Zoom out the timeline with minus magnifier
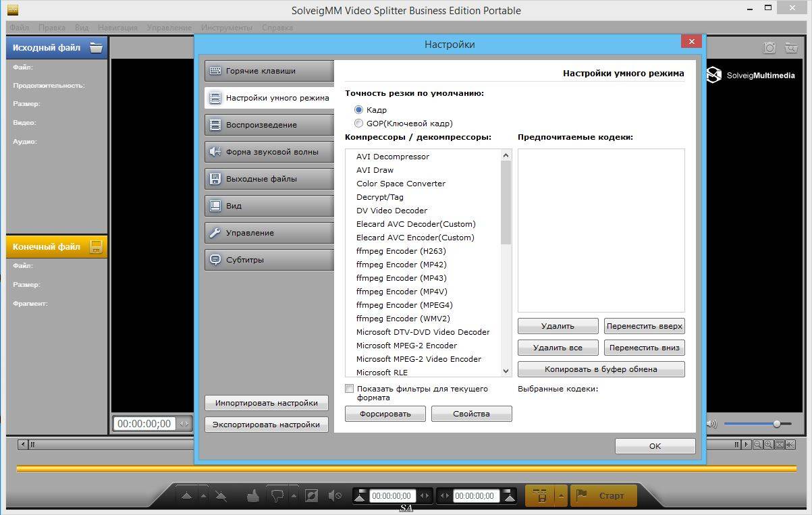The height and width of the screenshot is (515, 812). pos(758,445)
